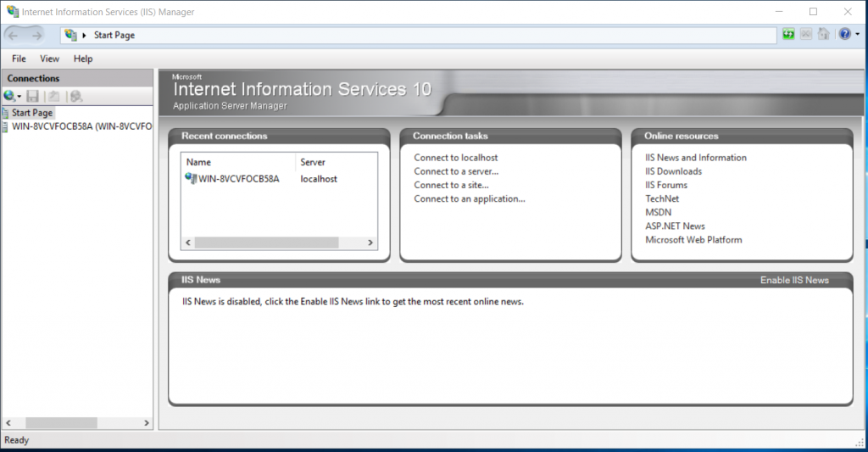Image resolution: width=868 pixels, height=452 pixels.
Task: Click the Create New Connection globe icon
Action: [x=9, y=97]
